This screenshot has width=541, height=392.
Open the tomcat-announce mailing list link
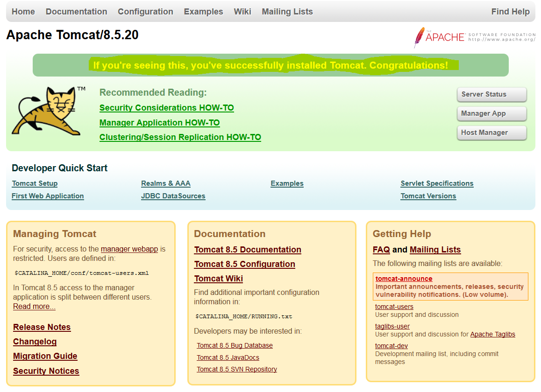[x=404, y=279]
